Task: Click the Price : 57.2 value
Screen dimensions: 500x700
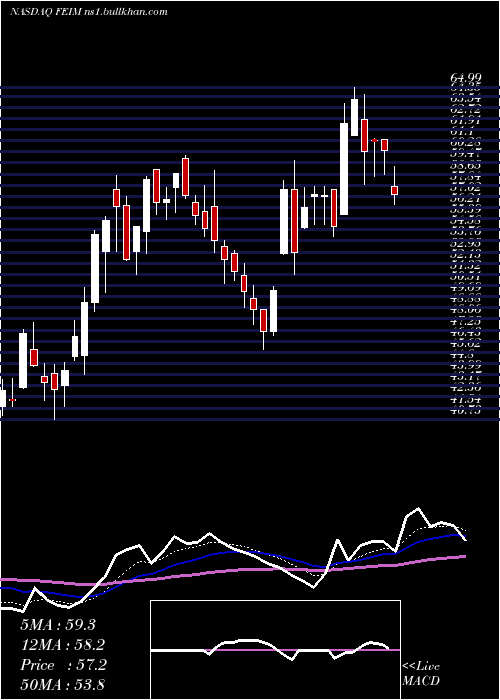Action: (x=63, y=665)
